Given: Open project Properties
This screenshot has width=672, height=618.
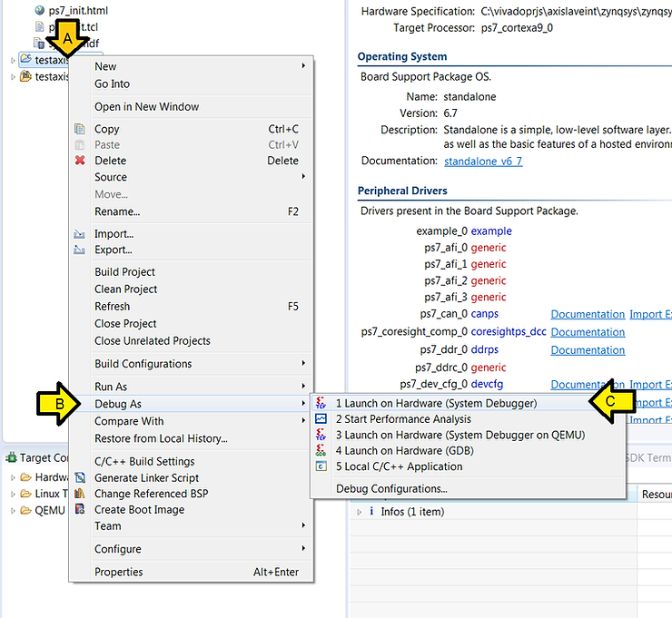Looking at the screenshot, I should [191, 572].
